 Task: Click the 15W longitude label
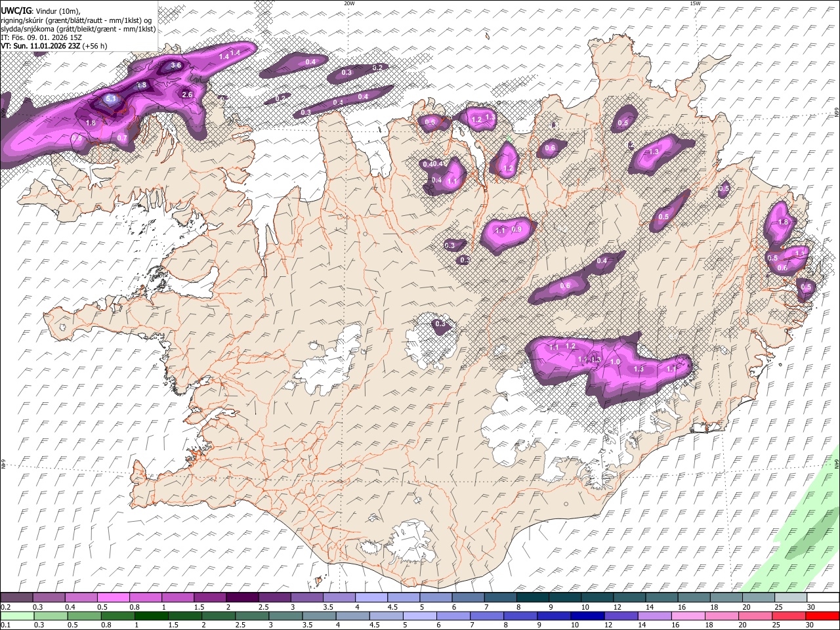coord(695,3)
